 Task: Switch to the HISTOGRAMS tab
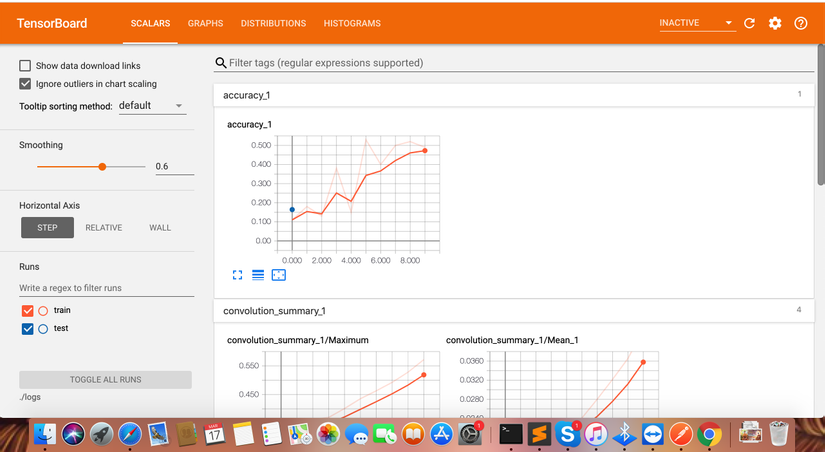click(352, 23)
